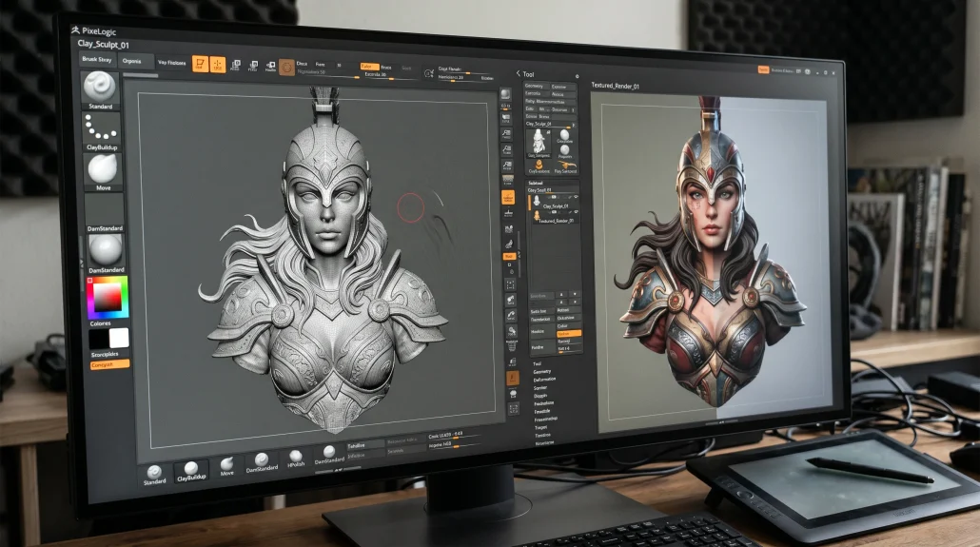
Task: Open the Brush Stray tab
Action: [97, 59]
